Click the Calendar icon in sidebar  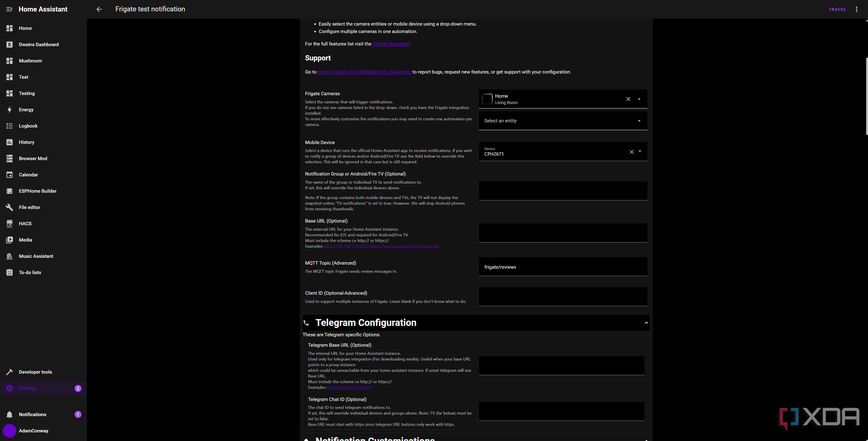[10, 175]
